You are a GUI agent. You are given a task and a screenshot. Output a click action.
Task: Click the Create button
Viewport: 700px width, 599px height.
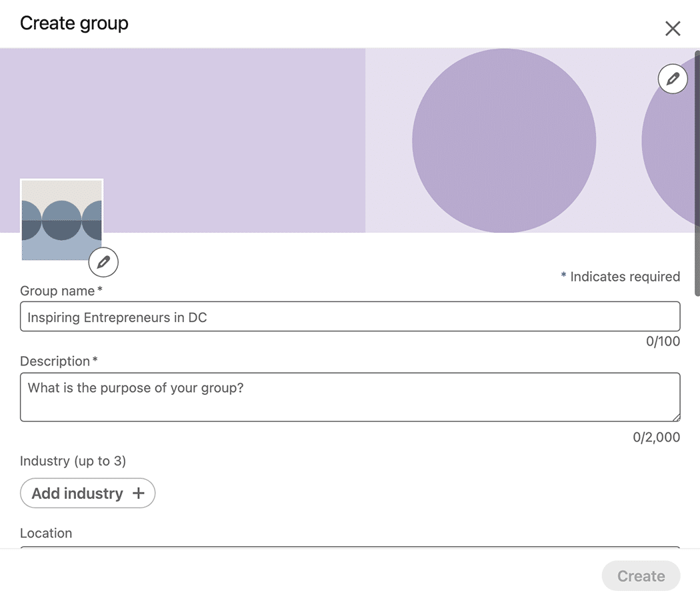[x=641, y=576]
